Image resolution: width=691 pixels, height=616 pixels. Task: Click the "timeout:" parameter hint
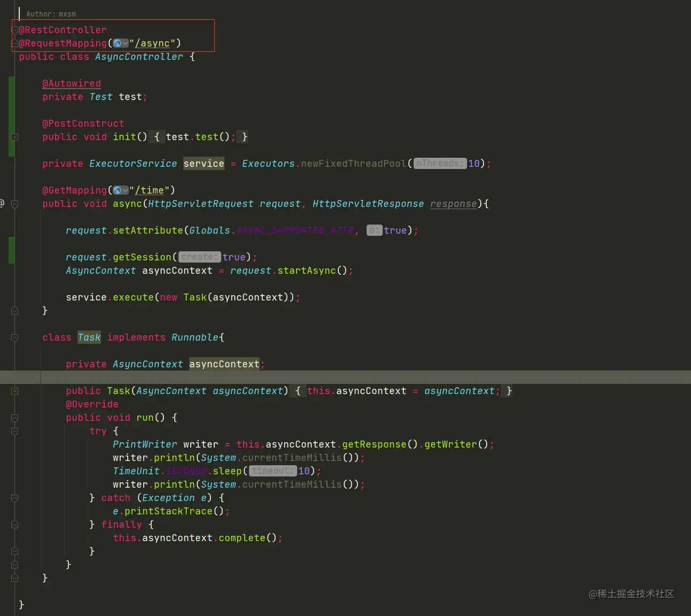click(x=273, y=471)
